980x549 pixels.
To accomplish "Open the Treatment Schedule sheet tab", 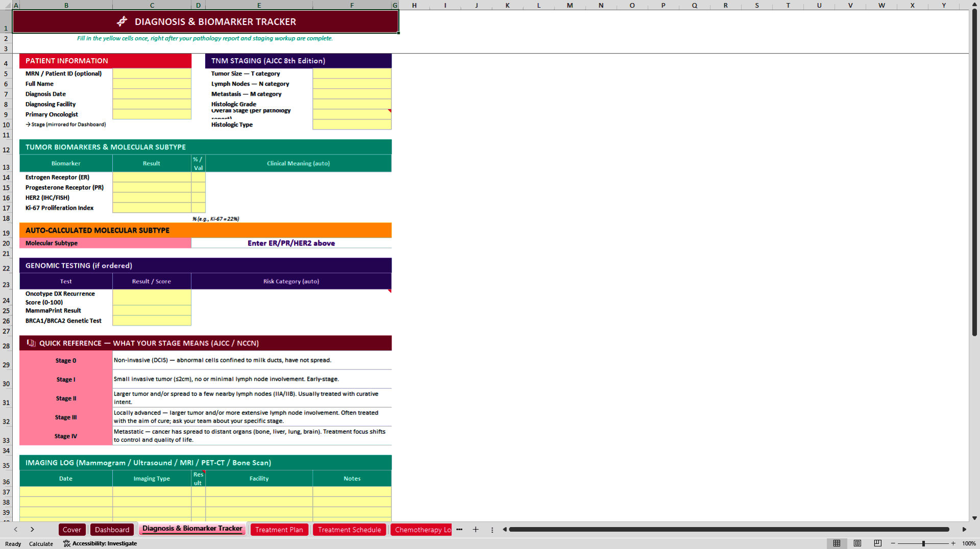I will 350,530.
